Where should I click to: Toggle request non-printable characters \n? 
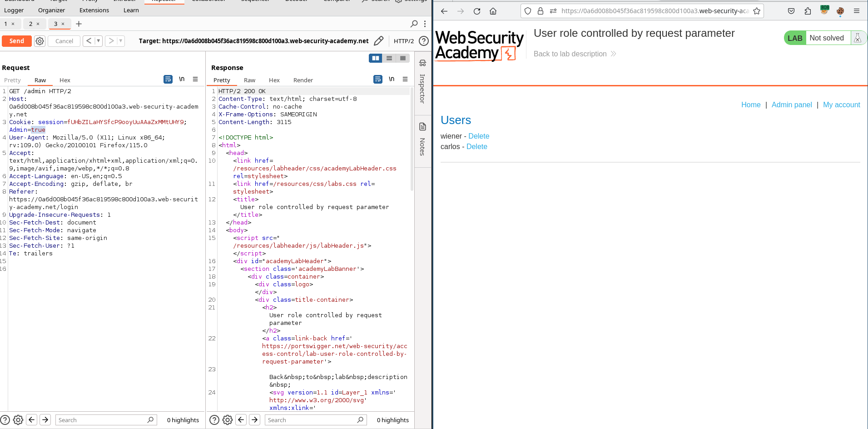(x=182, y=79)
